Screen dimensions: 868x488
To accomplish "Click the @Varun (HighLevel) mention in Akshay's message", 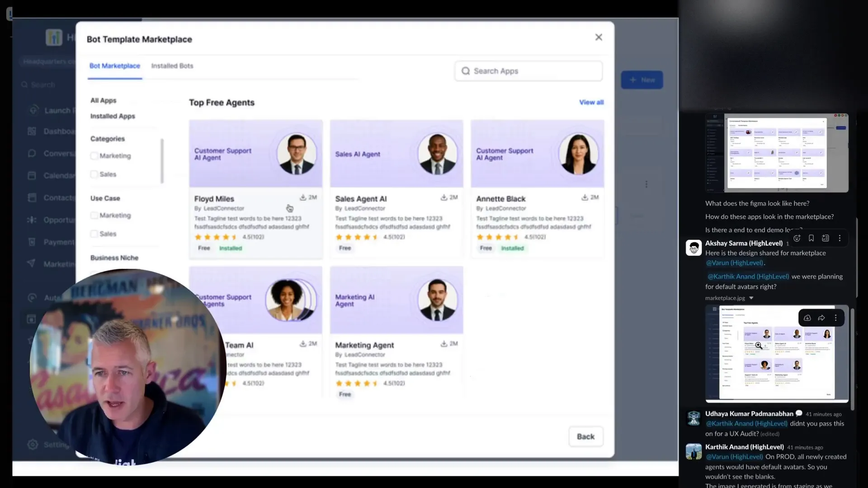I will tap(734, 263).
